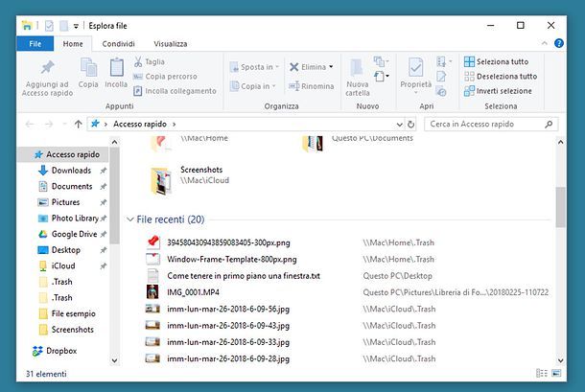This screenshot has height=392, width=585.
Task: Click Inverti selezione
Action: coord(498,91)
